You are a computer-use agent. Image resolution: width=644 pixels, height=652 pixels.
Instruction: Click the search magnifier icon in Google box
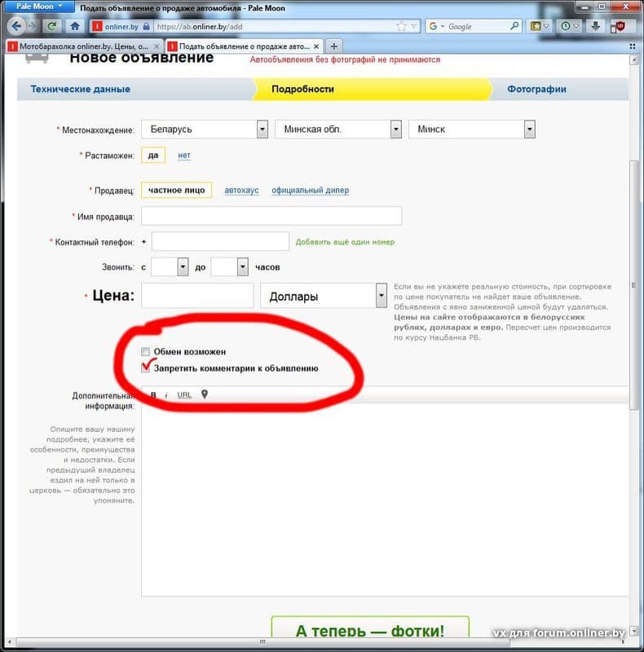[514, 26]
